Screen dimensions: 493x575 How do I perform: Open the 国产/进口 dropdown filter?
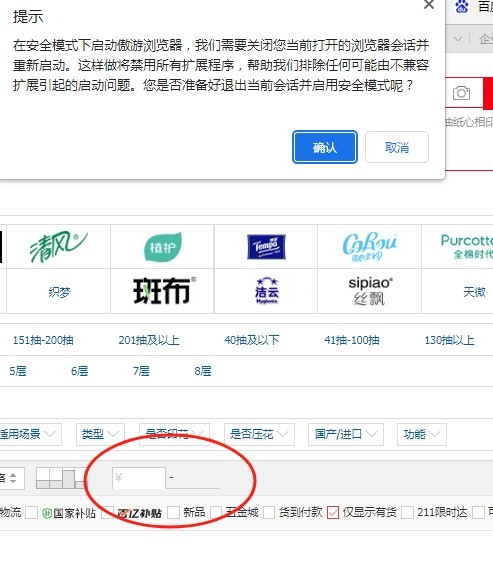tap(346, 435)
